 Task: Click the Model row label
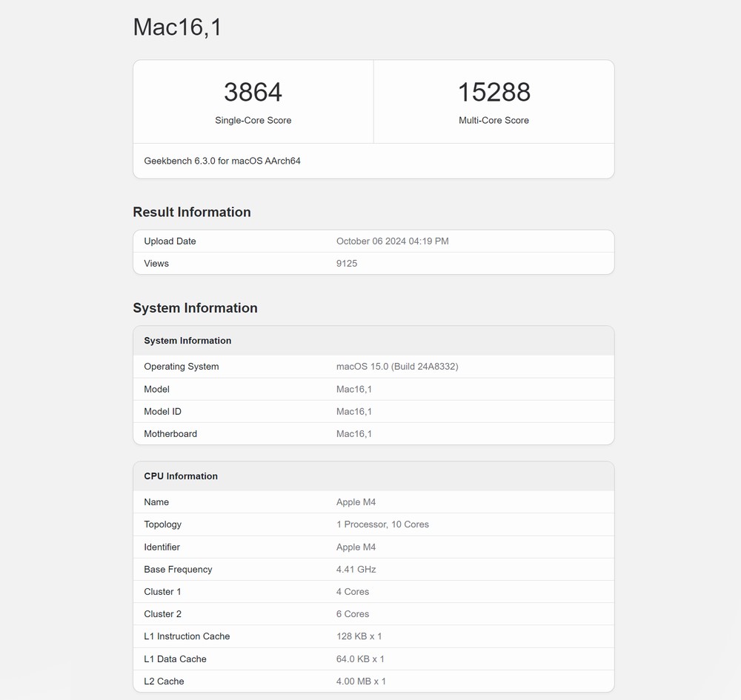click(x=157, y=389)
